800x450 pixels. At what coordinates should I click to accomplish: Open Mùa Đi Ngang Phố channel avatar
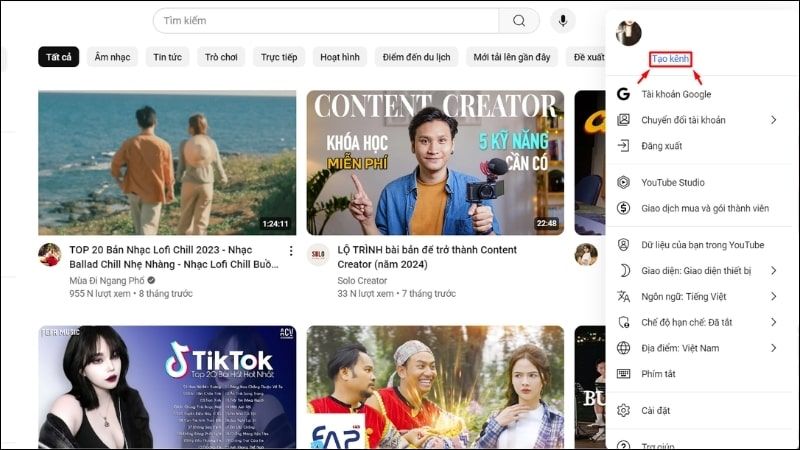coord(49,255)
